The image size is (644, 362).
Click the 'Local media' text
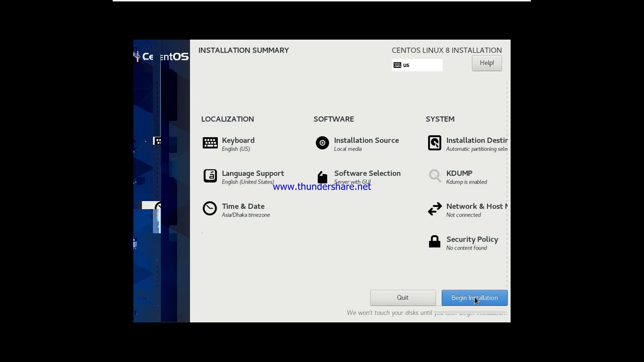[x=348, y=149]
